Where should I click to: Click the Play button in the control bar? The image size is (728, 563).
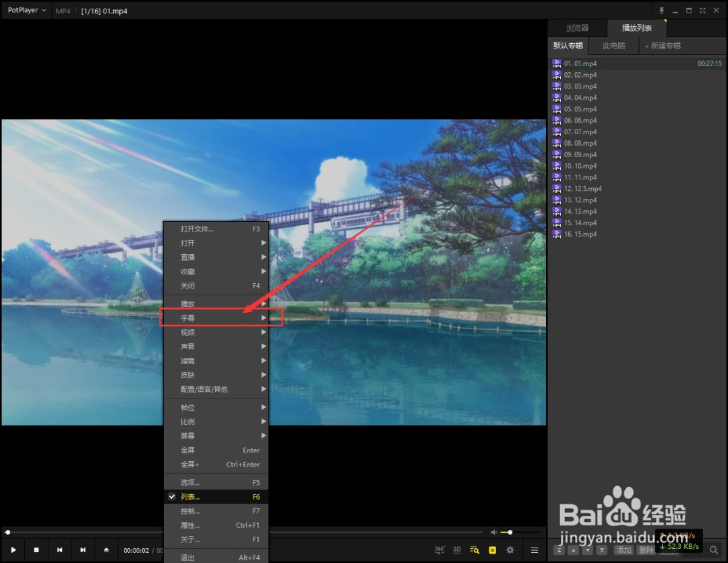click(13, 550)
